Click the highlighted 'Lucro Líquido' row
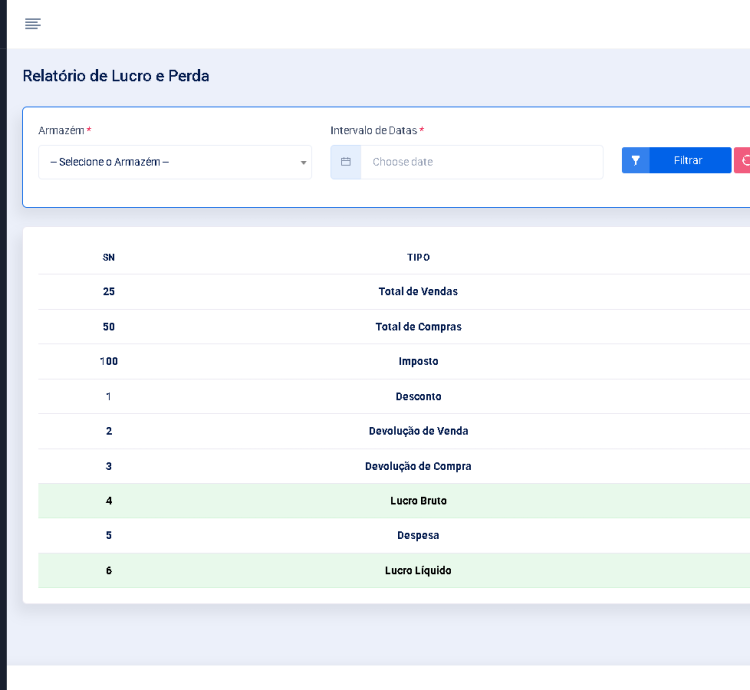 point(418,570)
